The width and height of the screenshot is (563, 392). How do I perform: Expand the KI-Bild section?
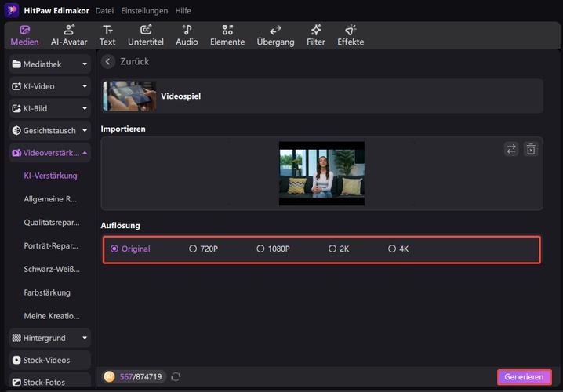click(x=50, y=108)
